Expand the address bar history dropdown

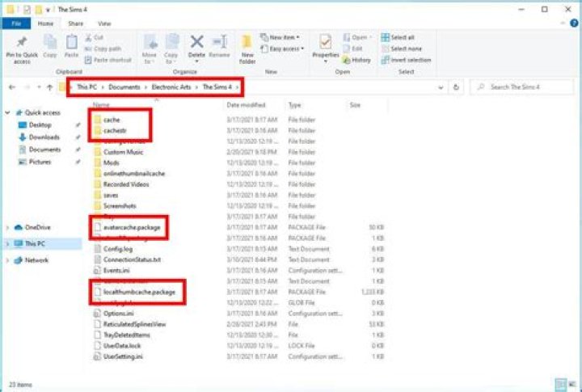pyautogui.click(x=441, y=87)
